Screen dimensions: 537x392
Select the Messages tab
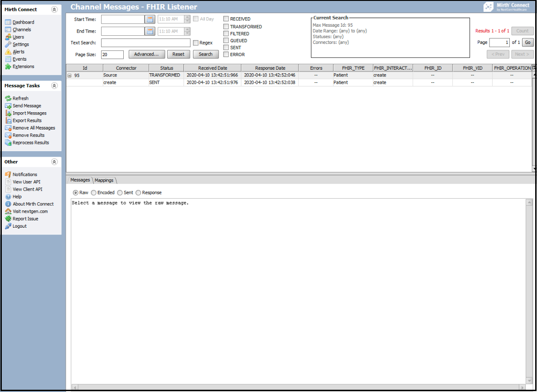[x=80, y=180]
